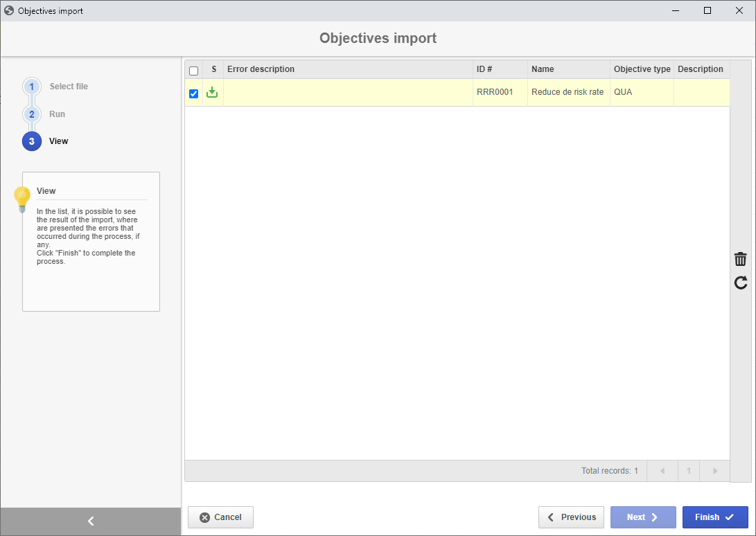The image size is (756, 536).
Task: Go back with the Previous button
Action: coord(572,517)
